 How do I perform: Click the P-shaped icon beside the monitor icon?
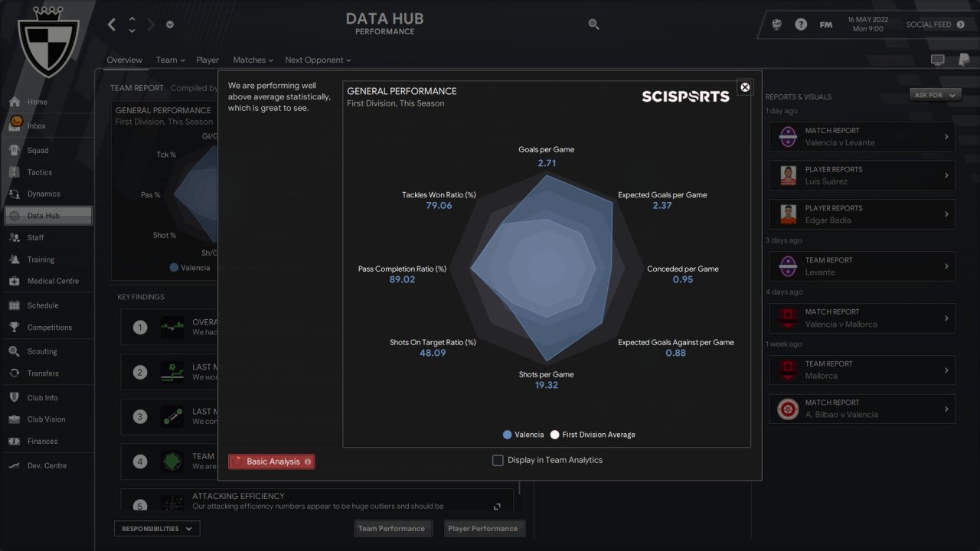964,60
